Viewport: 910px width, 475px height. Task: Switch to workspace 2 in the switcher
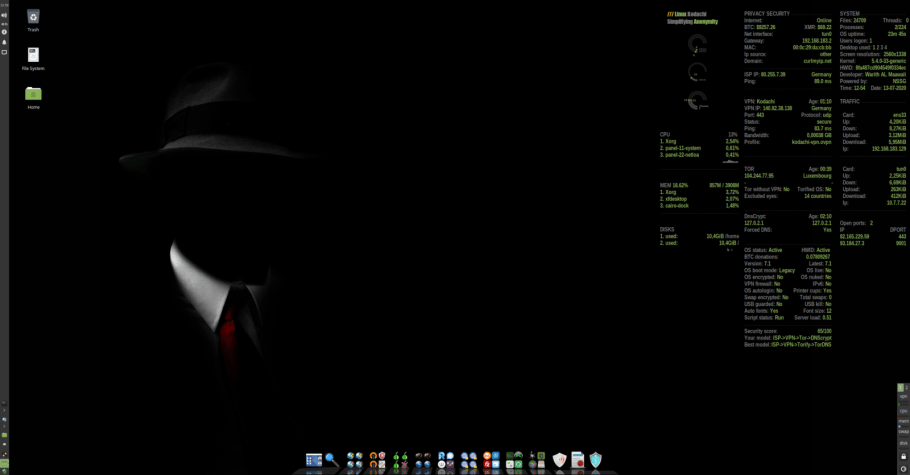coord(907,387)
